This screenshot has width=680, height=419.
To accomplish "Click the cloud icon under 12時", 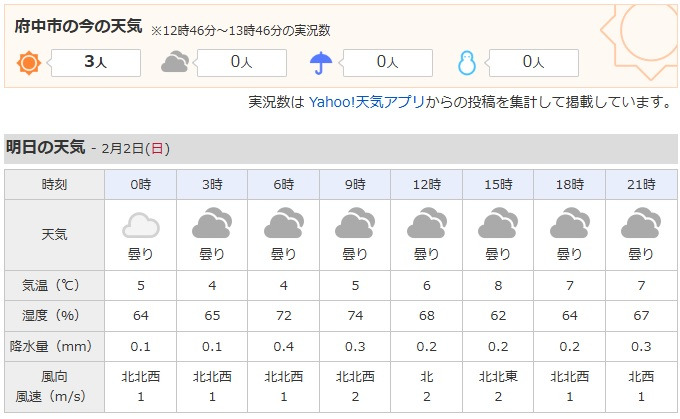I will 427,223.
